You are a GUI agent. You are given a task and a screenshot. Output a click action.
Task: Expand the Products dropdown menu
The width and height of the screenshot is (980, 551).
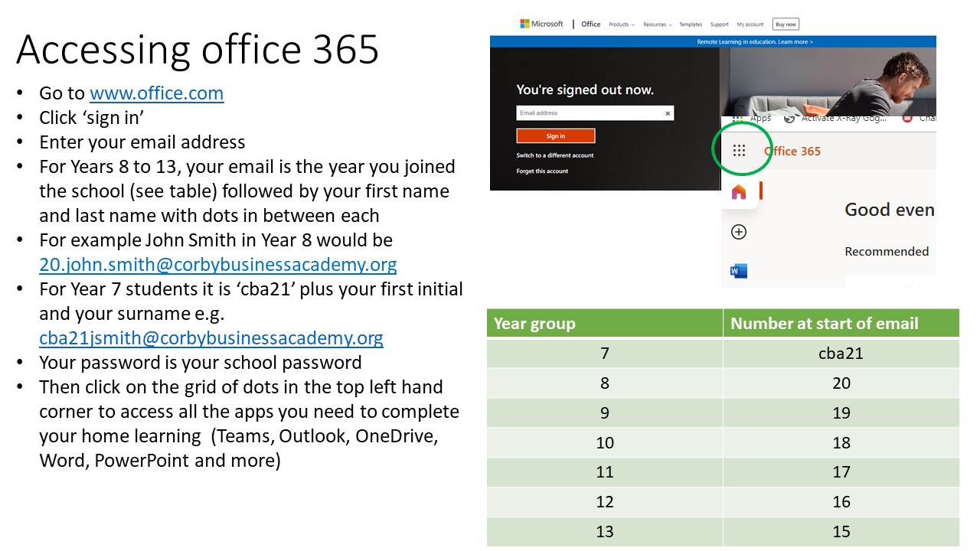[x=622, y=24]
